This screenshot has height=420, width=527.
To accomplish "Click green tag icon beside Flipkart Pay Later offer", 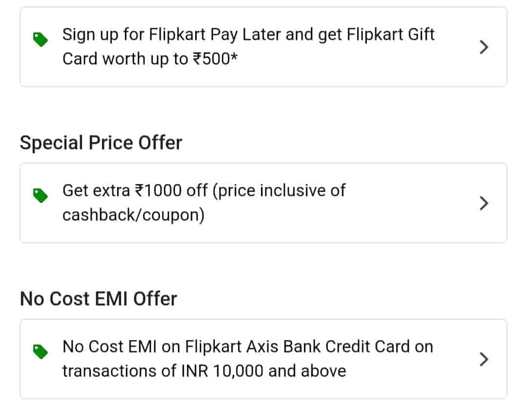I will [40, 40].
